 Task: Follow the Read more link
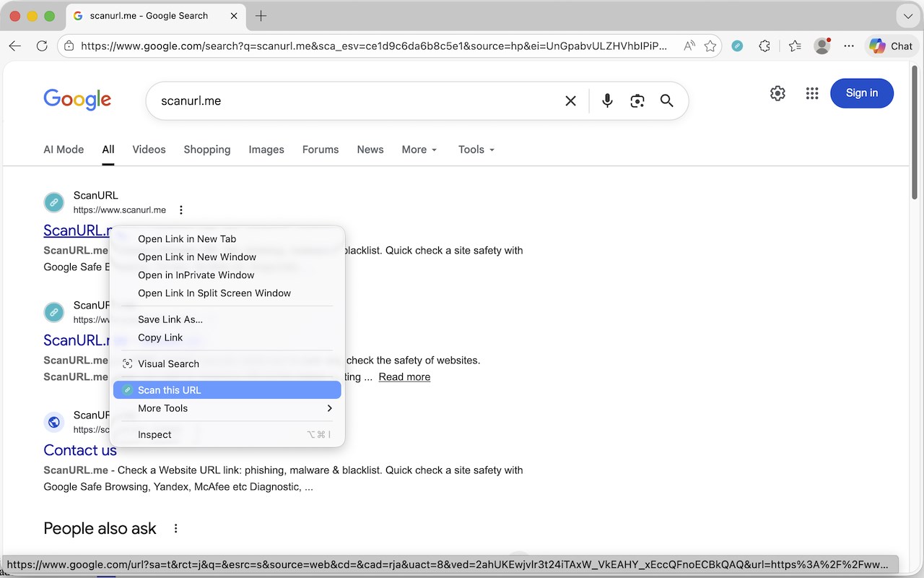404,377
